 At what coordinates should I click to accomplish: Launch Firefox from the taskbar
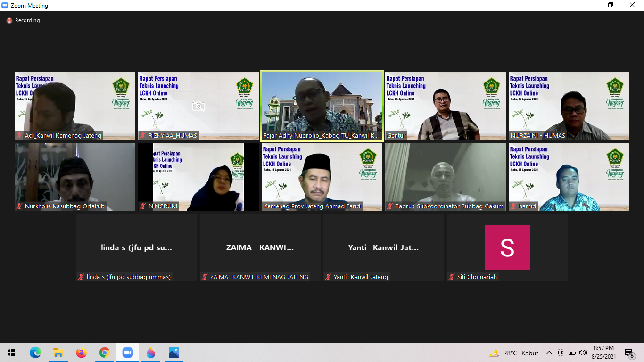point(82,353)
